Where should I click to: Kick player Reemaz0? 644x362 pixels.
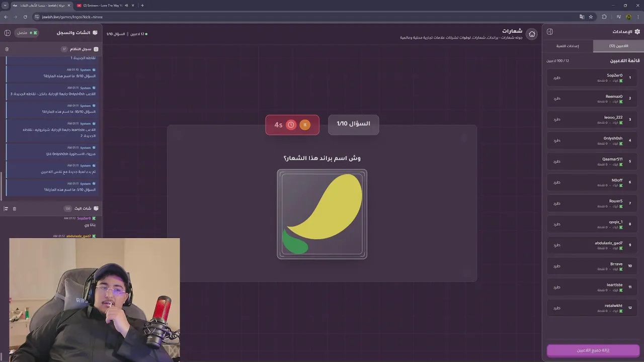[x=556, y=99]
